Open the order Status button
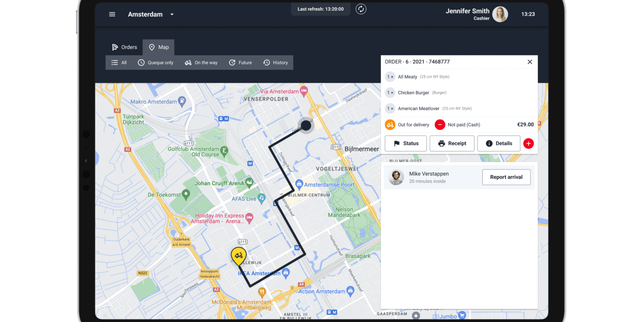This screenshot has width=644, height=322. (406, 144)
